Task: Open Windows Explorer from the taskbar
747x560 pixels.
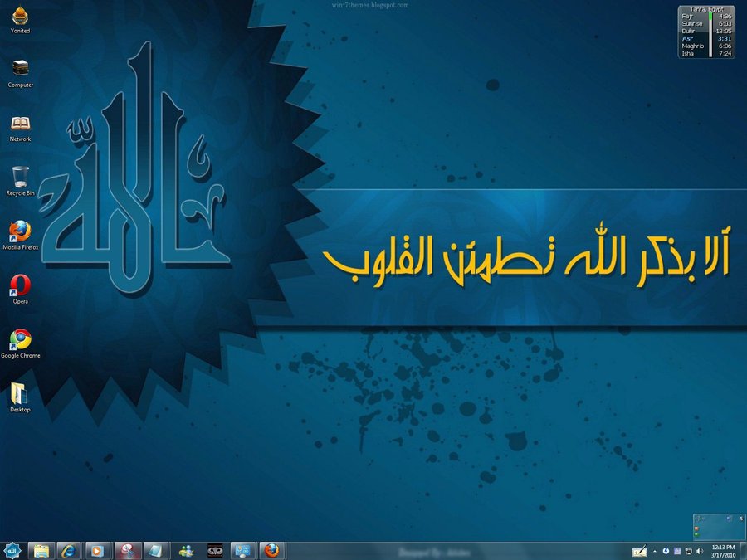Action: tap(40, 550)
